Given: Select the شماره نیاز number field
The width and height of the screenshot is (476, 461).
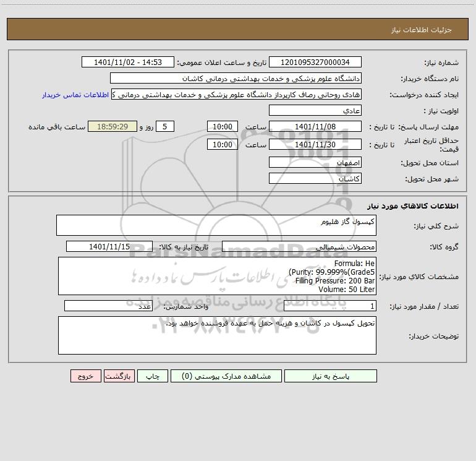Looking at the screenshot, I should coord(315,62).
